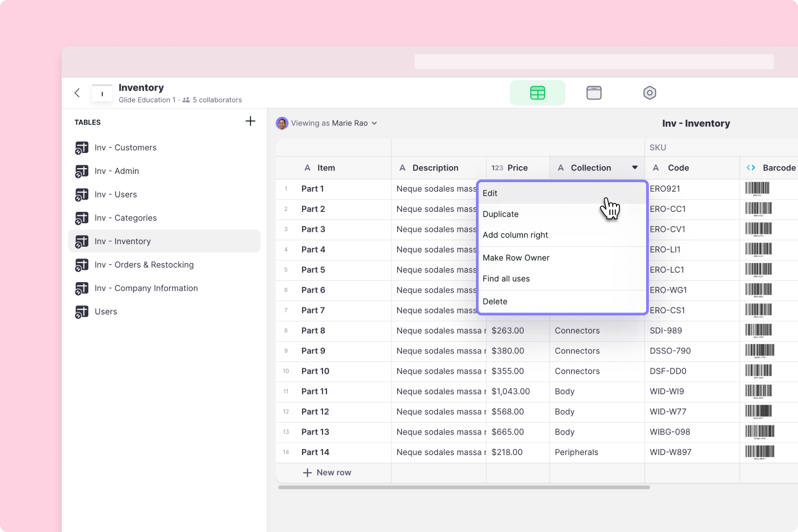Click the empty top search field

point(594,62)
